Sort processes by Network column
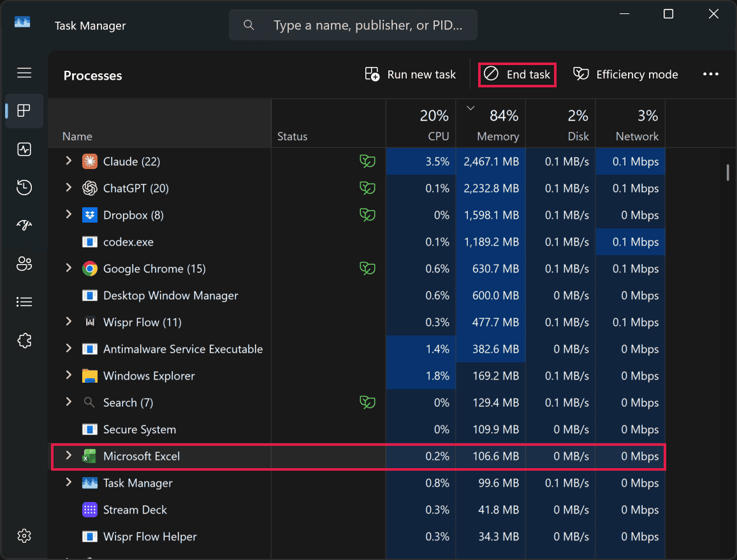Image resolution: width=737 pixels, height=560 pixels. coord(631,124)
